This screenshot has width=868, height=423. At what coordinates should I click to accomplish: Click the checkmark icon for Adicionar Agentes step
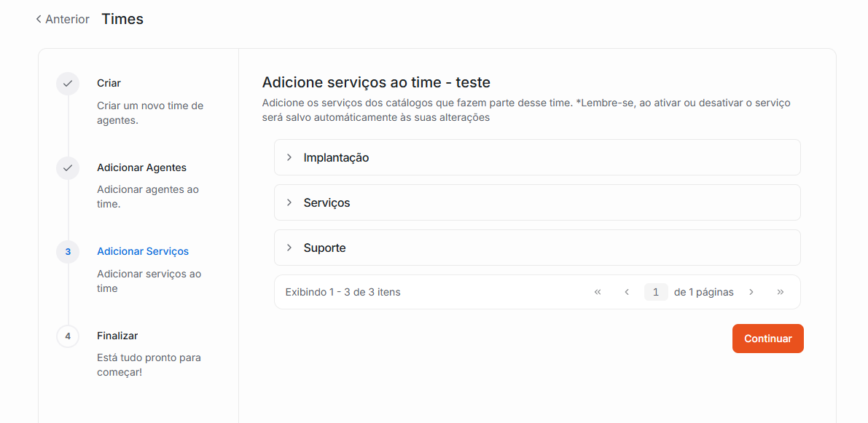click(x=68, y=168)
